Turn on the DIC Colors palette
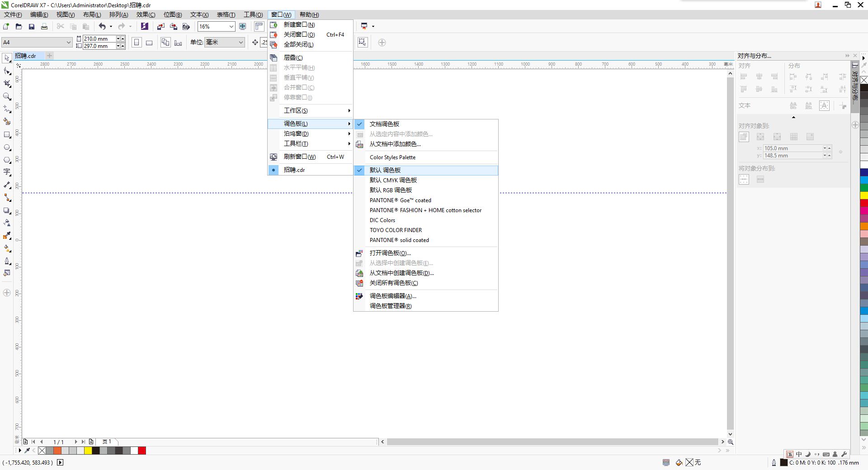This screenshot has height=470, width=868. (x=425, y=220)
